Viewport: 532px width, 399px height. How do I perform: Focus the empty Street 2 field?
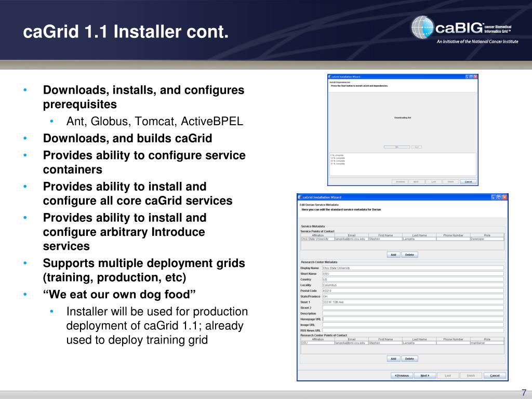coord(413,308)
